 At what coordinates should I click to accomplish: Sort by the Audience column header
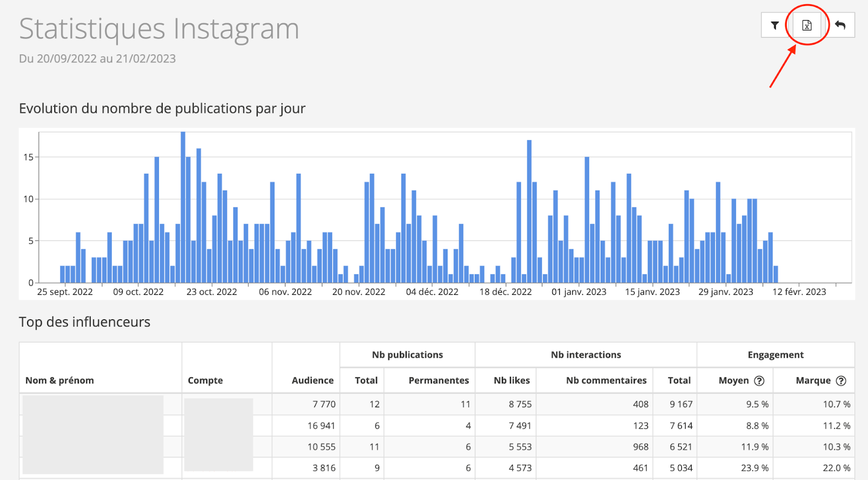click(x=312, y=381)
